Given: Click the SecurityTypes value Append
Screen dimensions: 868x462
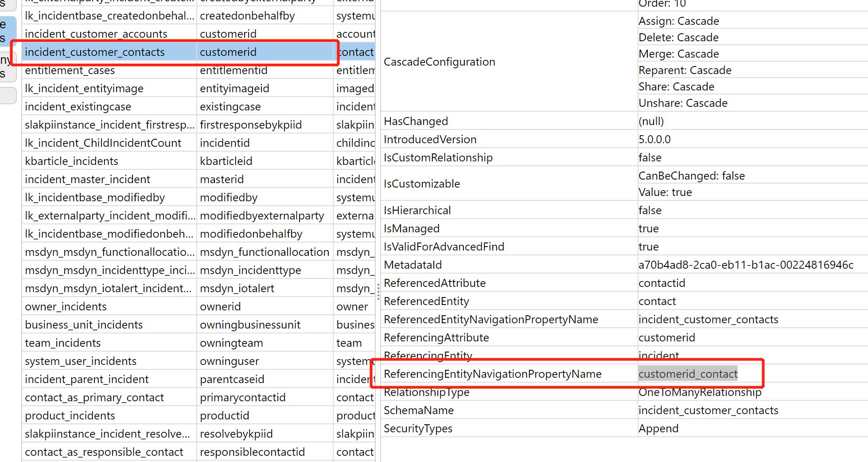Looking at the screenshot, I should (658, 428).
